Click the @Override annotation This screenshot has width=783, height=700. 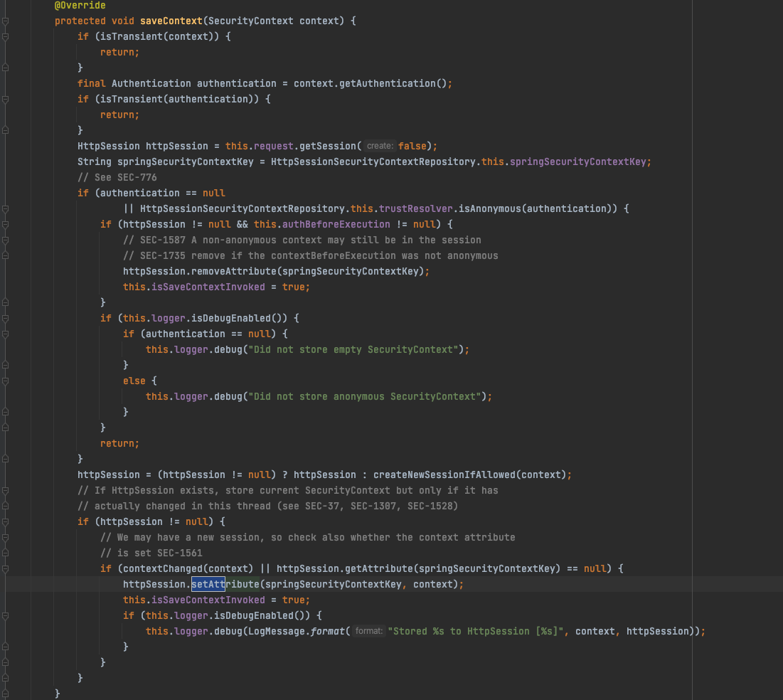[80, 6]
